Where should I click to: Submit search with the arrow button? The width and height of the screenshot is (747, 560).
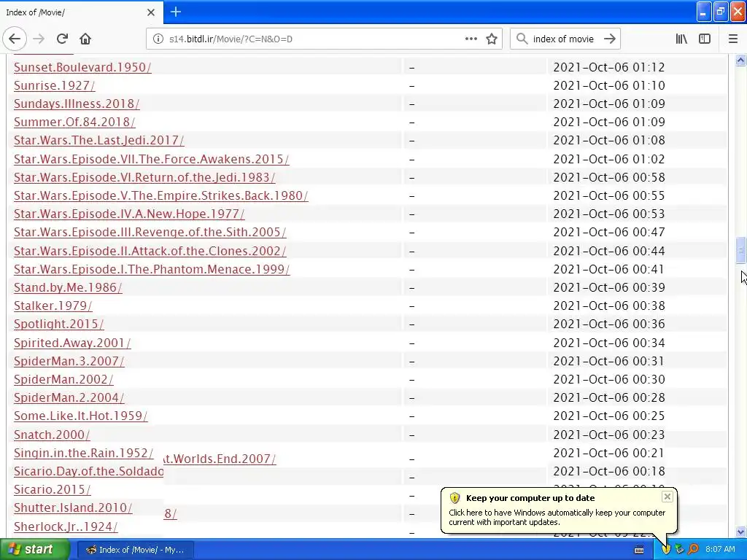610,39
